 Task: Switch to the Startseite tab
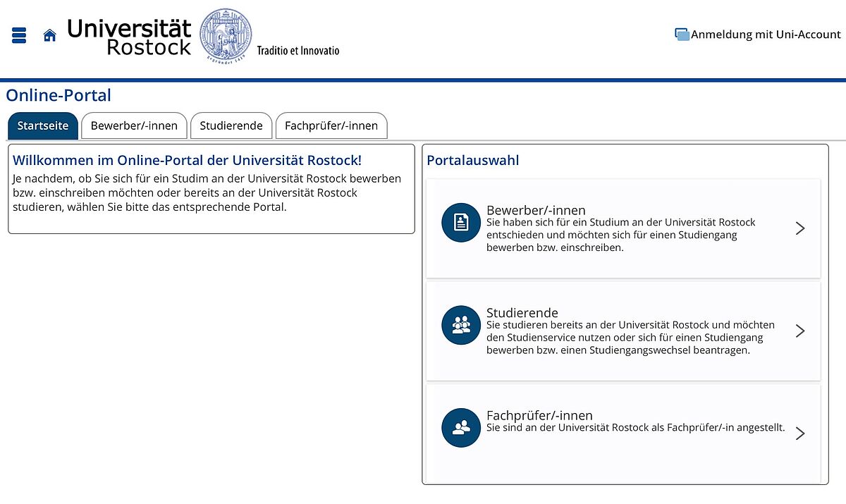[43, 126]
